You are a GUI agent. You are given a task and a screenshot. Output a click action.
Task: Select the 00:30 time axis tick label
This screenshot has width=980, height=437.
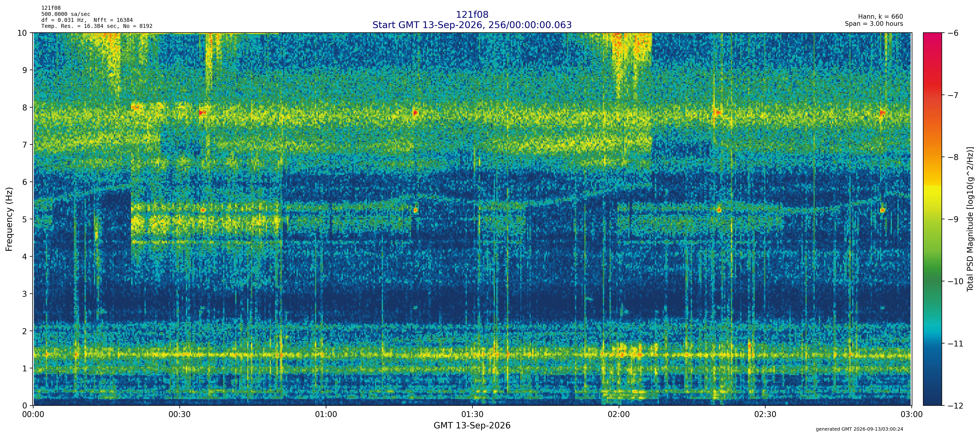(x=180, y=414)
